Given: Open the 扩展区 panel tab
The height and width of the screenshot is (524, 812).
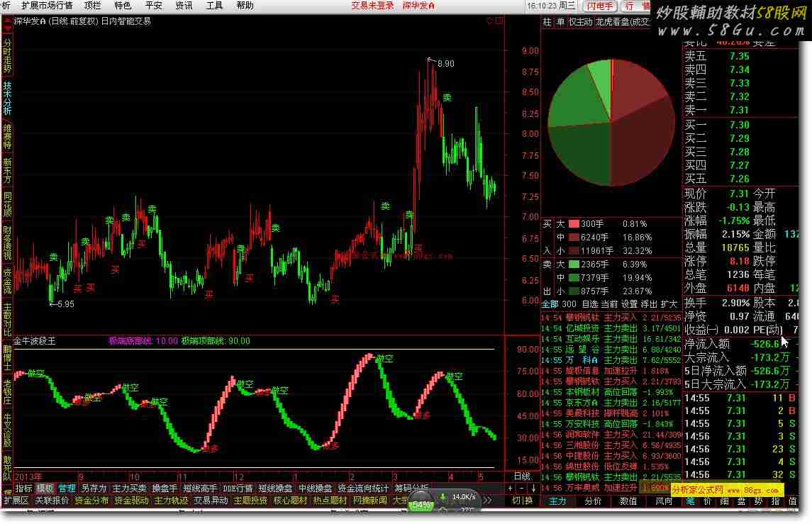Looking at the screenshot, I should point(16,501).
